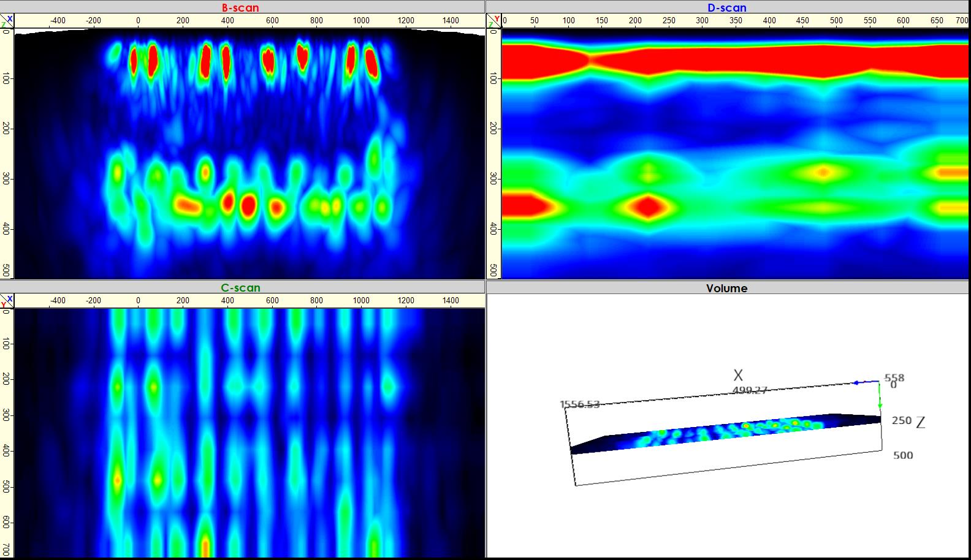Click 350 on the D-scan horizontal ruler
Screen dimensions: 971x560
pyautogui.click(x=736, y=21)
